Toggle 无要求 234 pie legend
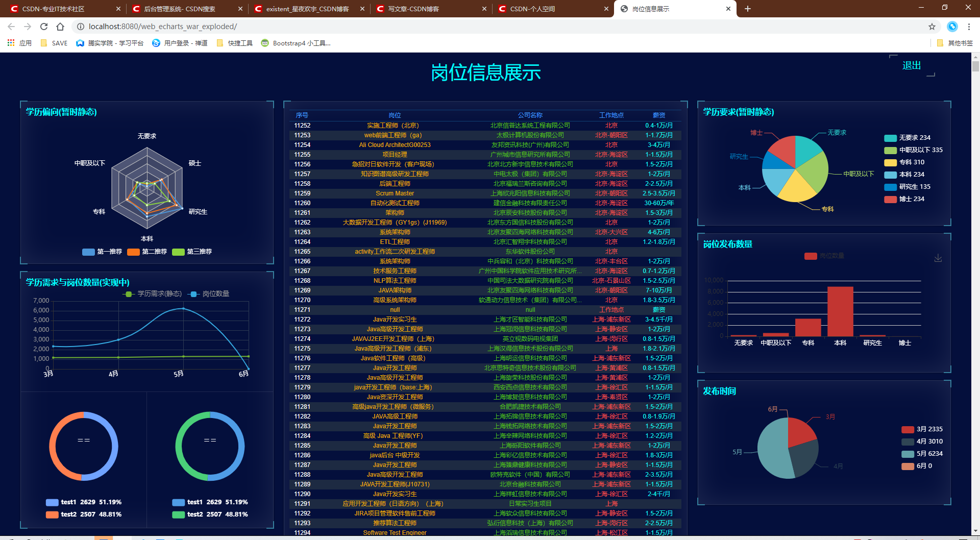The width and height of the screenshot is (980, 540). [x=908, y=138]
